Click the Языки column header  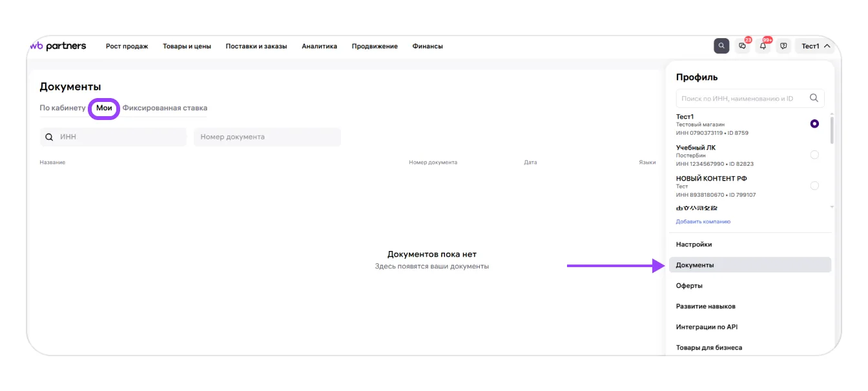pos(647,163)
